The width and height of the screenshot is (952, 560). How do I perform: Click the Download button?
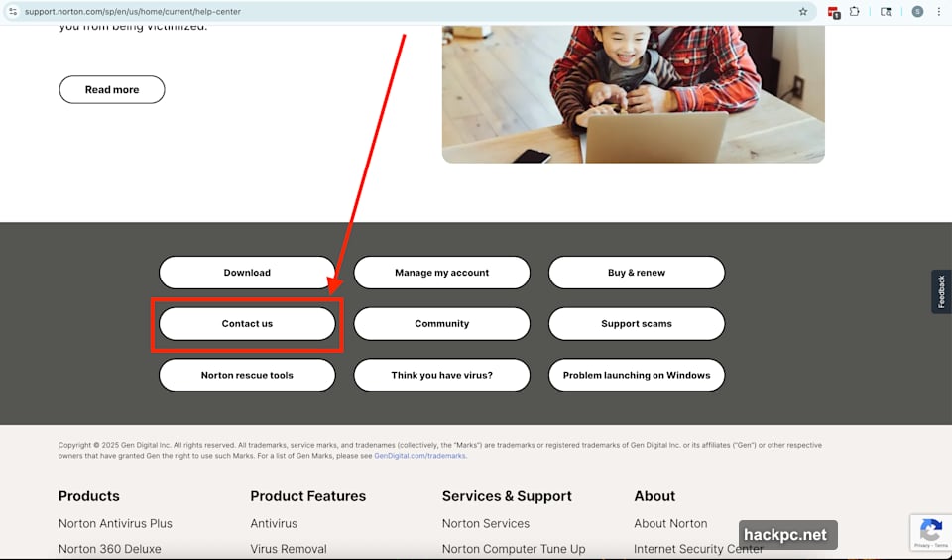tap(247, 273)
